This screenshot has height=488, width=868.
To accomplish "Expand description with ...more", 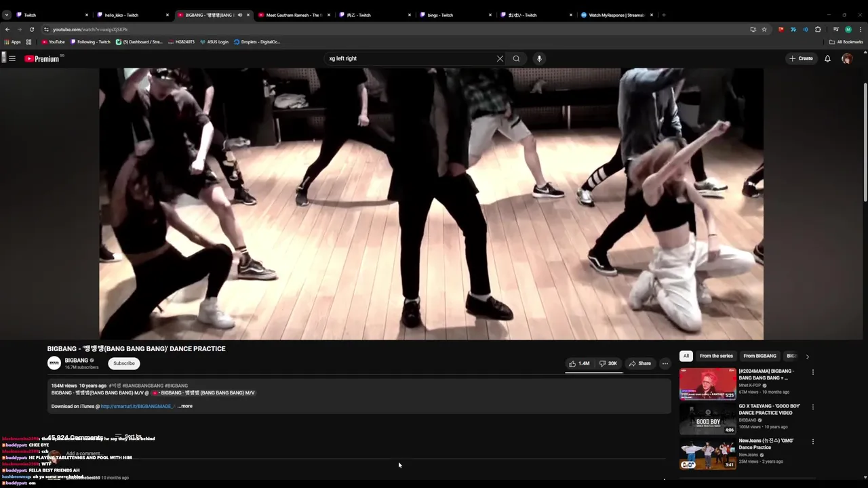I will click(184, 406).
